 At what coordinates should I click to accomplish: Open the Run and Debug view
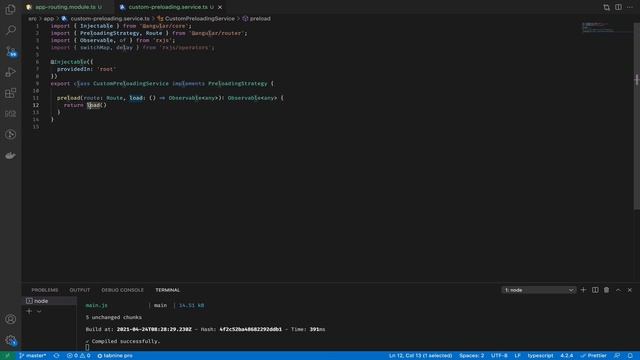tap(11, 72)
